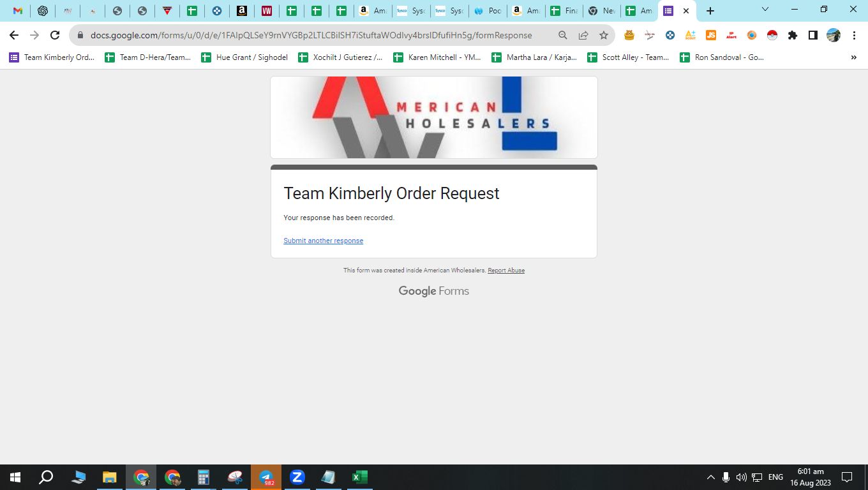
Task: Click the American Wholesalers header image
Action: pos(434,117)
